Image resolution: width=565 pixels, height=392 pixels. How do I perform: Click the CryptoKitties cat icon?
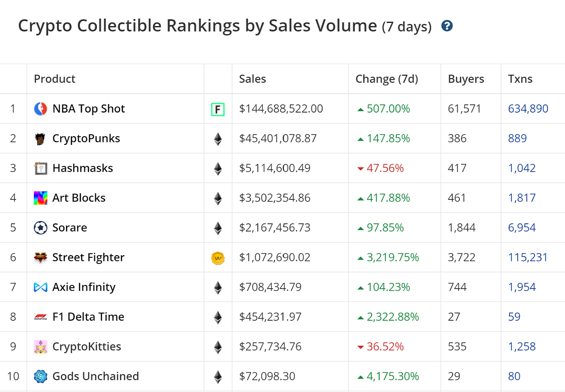click(x=41, y=346)
